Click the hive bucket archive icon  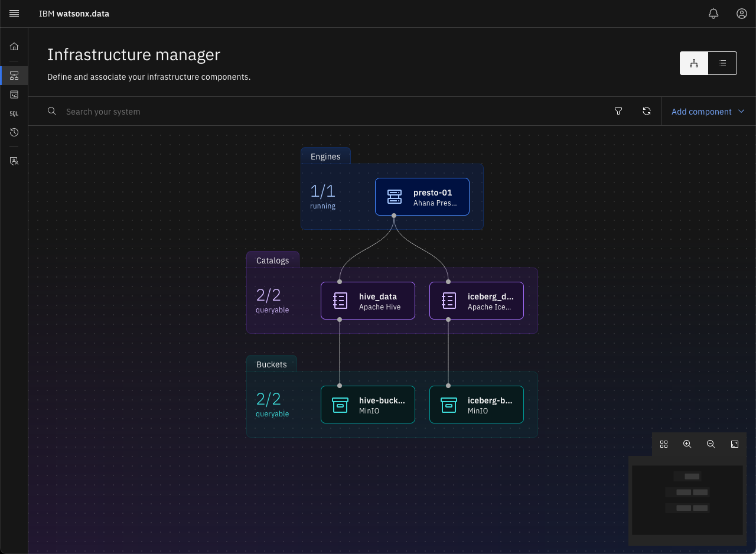coord(340,405)
